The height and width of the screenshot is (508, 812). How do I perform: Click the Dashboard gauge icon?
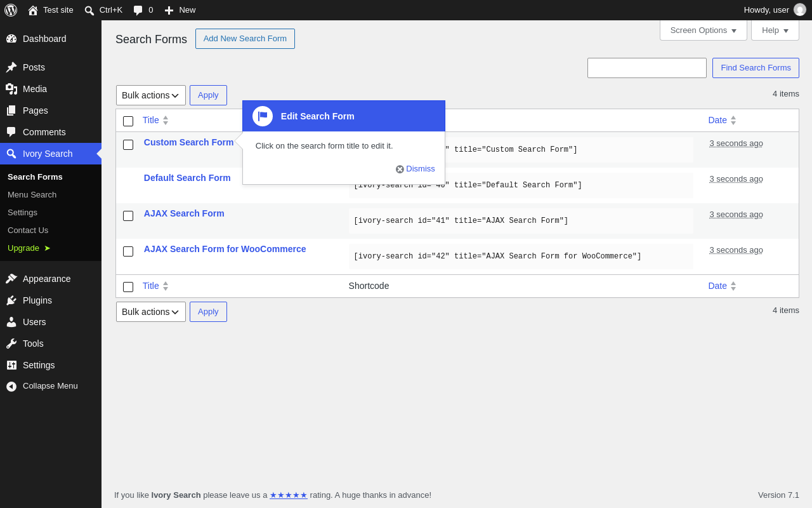11,39
